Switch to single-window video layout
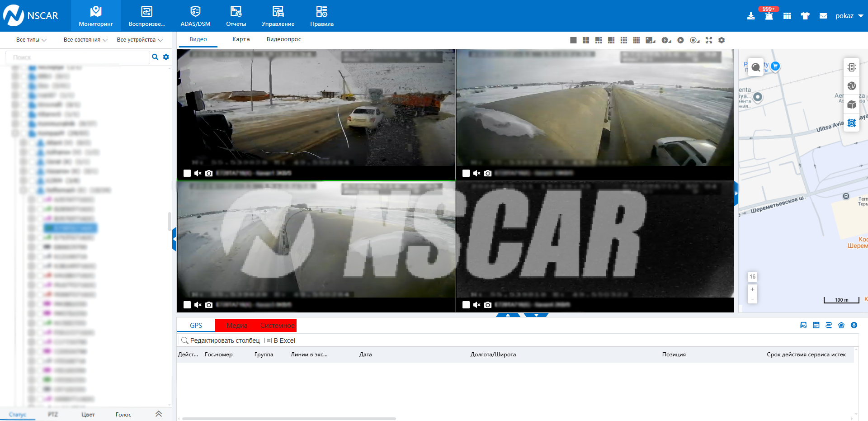This screenshot has width=868, height=421. tap(573, 40)
